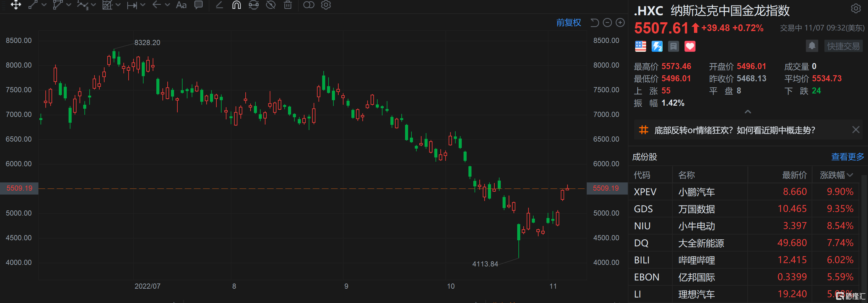
Task: Select the polygon shape drawing tool
Action: point(58,5)
